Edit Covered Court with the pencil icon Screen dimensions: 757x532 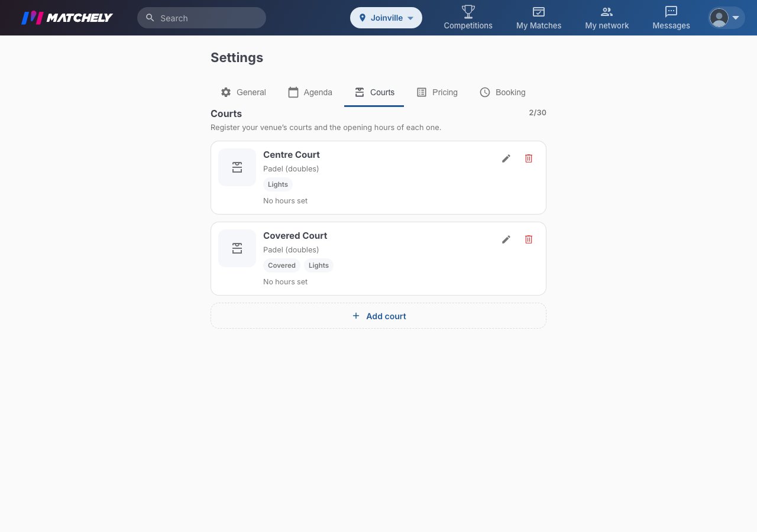point(506,239)
